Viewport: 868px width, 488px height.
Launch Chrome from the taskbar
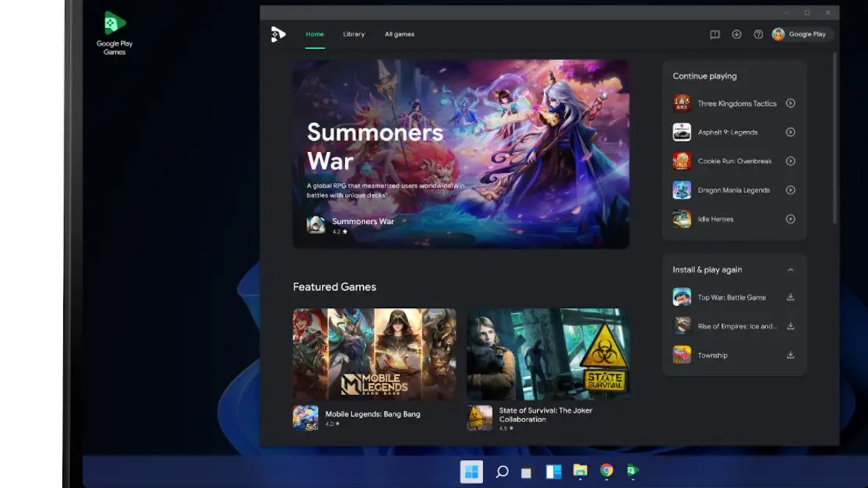tap(605, 471)
